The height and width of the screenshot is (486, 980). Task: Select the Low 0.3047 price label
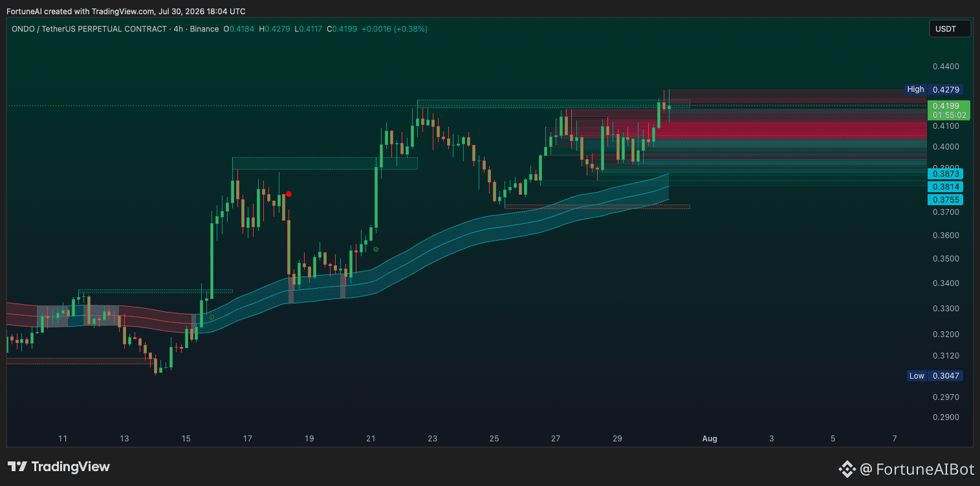pos(936,375)
